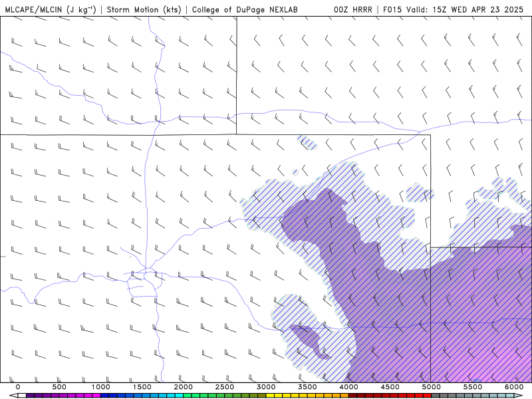Click the 1500 label on the color scale
The height and width of the screenshot is (399, 532).
(142, 387)
